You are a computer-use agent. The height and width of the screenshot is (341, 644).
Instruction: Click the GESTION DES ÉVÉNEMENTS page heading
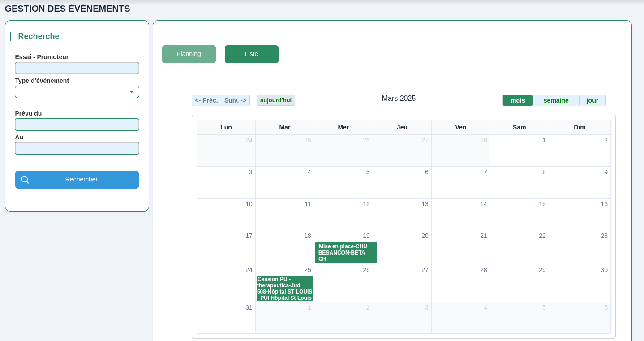[67, 8]
